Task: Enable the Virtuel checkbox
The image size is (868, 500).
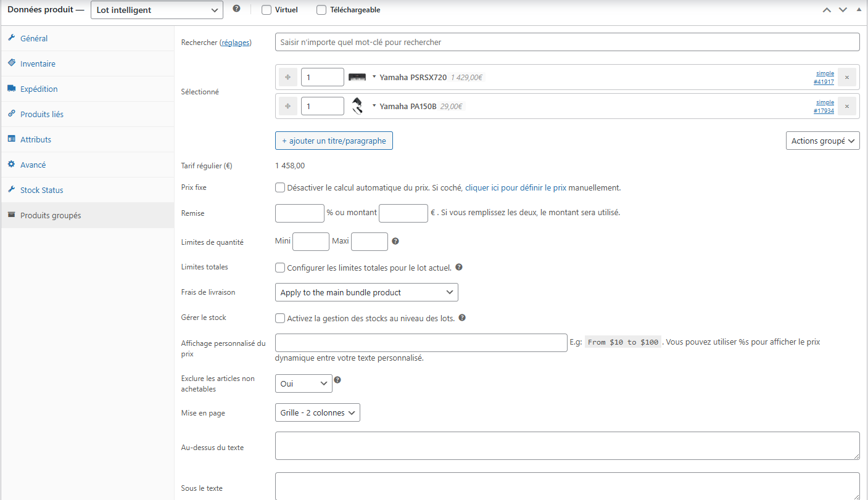Action: coord(267,10)
